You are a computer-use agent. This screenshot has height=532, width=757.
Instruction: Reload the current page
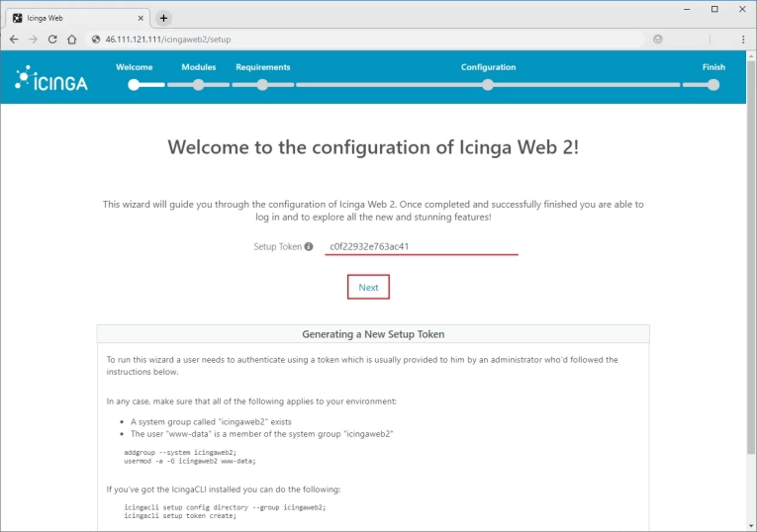[52, 39]
